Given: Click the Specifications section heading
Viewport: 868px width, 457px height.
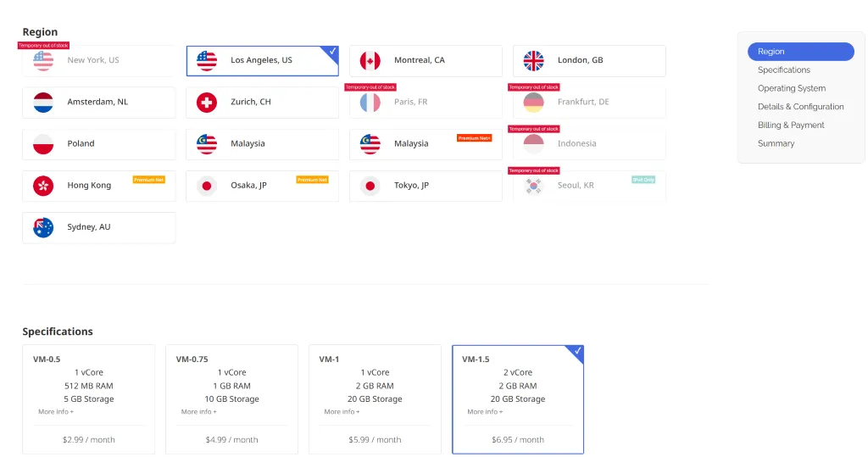Looking at the screenshot, I should click(58, 332).
